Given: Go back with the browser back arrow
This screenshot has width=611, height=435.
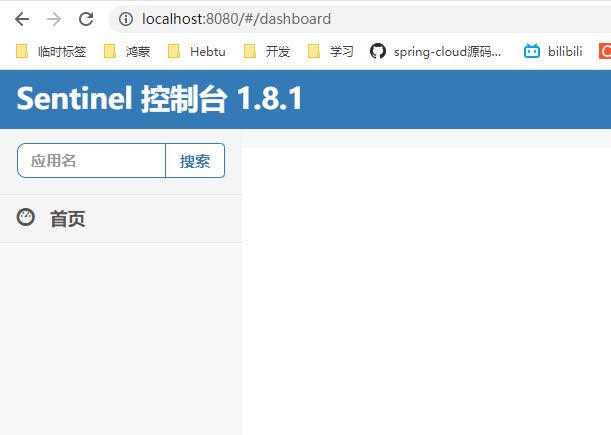Looking at the screenshot, I should coord(22,19).
